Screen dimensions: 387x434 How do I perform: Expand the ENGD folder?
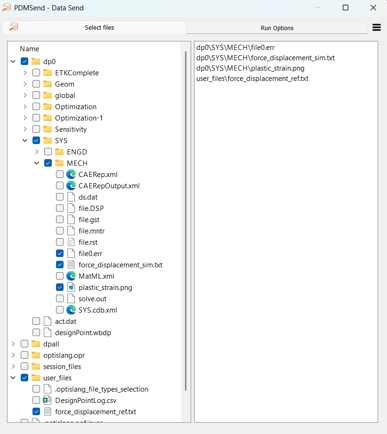(x=37, y=152)
